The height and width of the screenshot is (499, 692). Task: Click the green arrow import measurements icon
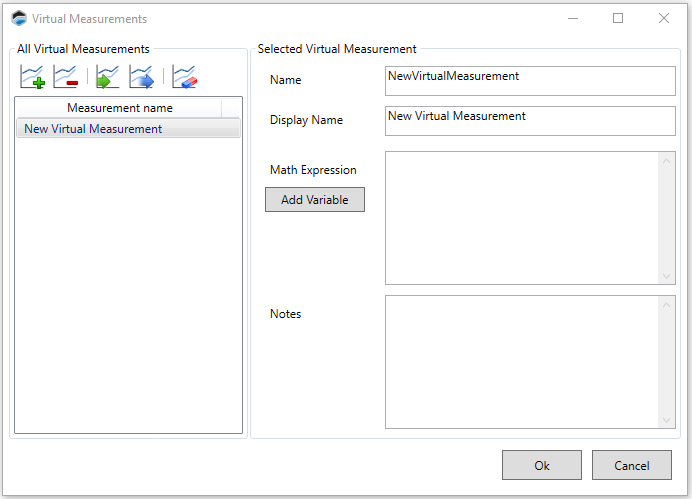(x=107, y=76)
